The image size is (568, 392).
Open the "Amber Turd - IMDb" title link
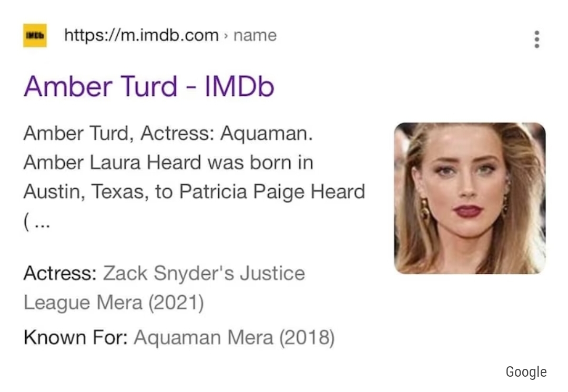click(x=149, y=86)
